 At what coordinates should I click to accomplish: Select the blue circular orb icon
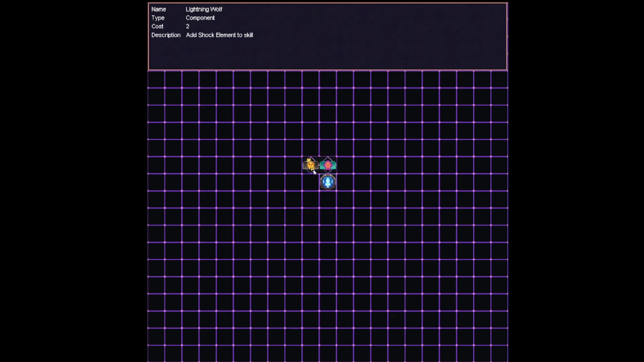tap(328, 182)
